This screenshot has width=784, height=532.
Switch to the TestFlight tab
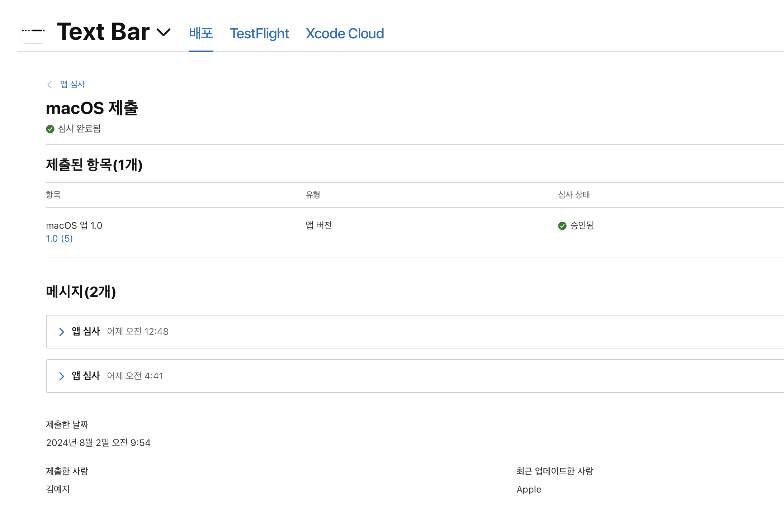click(259, 33)
